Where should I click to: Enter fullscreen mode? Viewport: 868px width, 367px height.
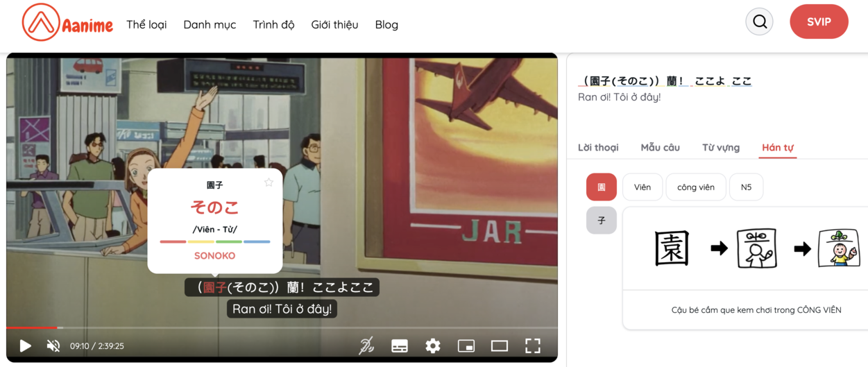point(533,345)
